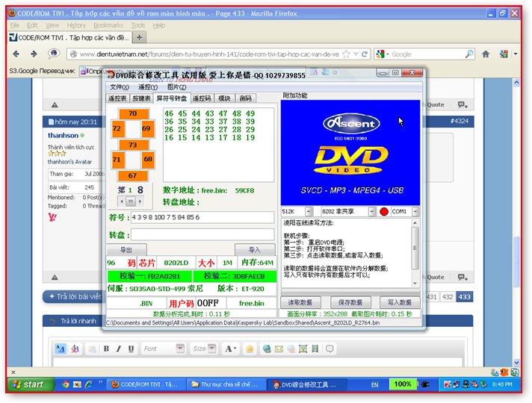Open a new Firefox tab

(x=139, y=37)
